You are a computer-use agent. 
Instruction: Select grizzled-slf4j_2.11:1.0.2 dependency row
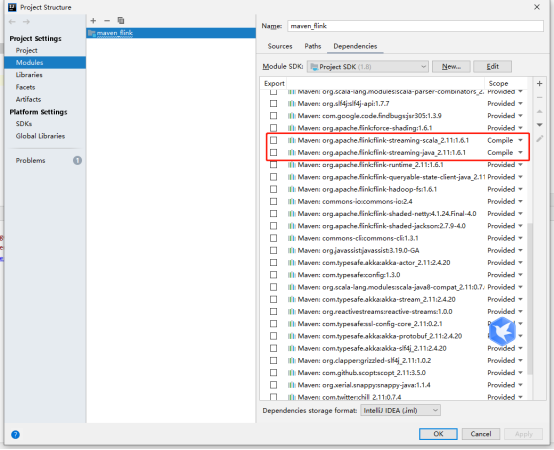394,361
